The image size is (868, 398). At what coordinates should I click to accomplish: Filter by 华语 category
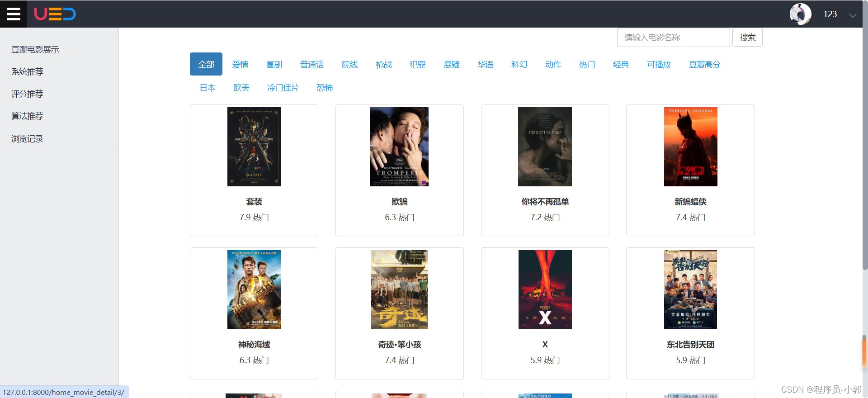tap(485, 64)
